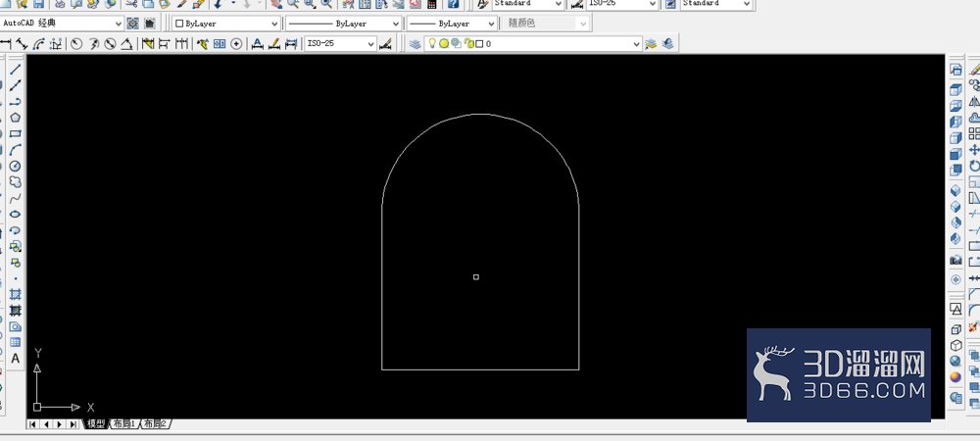This screenshot has height=441, width=980.
Task: Expand the ByLayer linetype dropdown
Action: pyautogui.click(x=343, y=24)
